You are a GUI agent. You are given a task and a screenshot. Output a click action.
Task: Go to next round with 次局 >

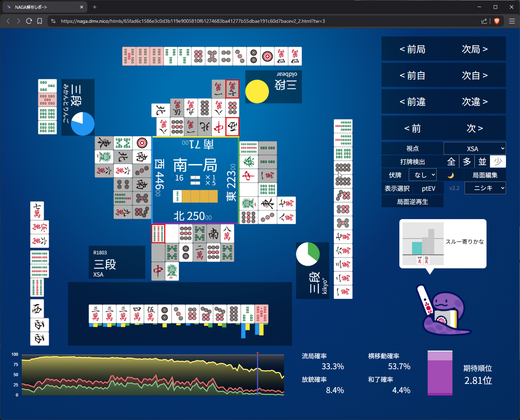point(474,49)
